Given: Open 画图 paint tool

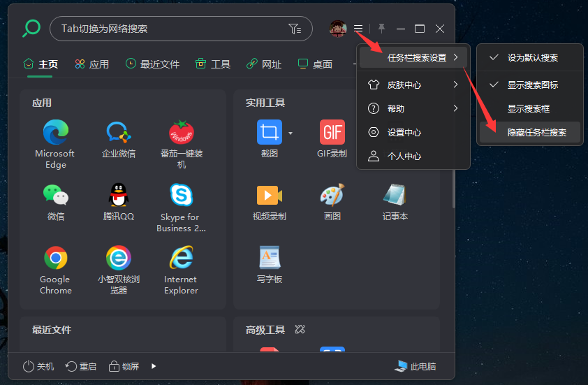Looking at the screenshot, I should (x=332, y=195).
